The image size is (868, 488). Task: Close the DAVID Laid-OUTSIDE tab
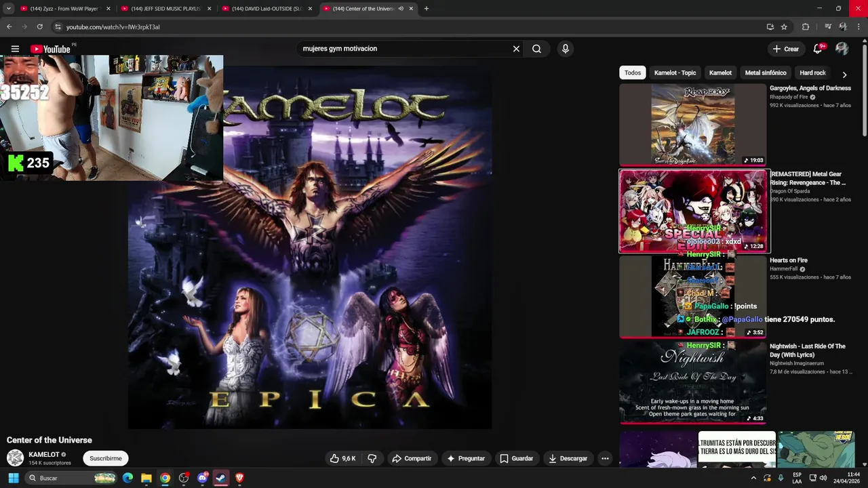pyautogui.click(x=310, y=9)
